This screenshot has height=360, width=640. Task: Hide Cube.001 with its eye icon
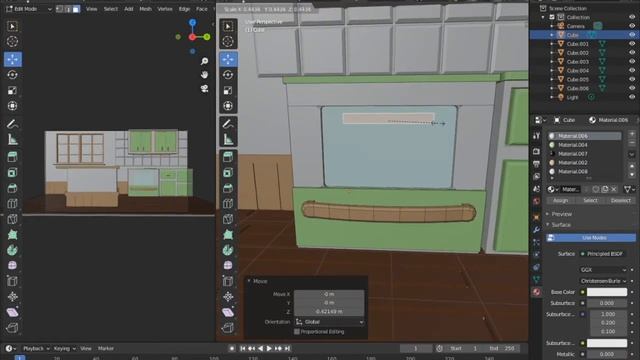point(632,44)
